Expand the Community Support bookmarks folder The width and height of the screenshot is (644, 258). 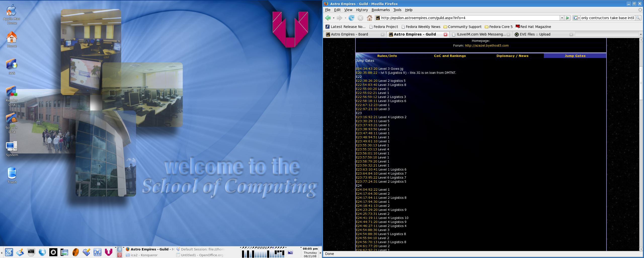coord(462,27)
